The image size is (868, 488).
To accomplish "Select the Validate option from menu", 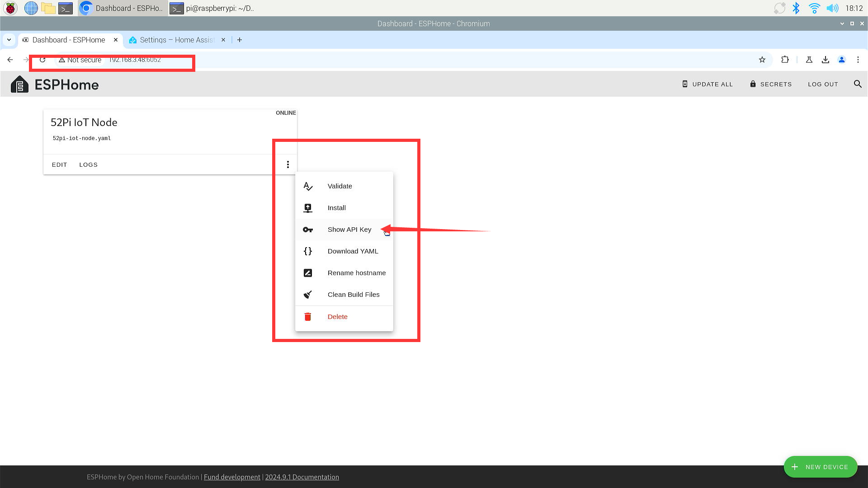I will click(340, 186).
